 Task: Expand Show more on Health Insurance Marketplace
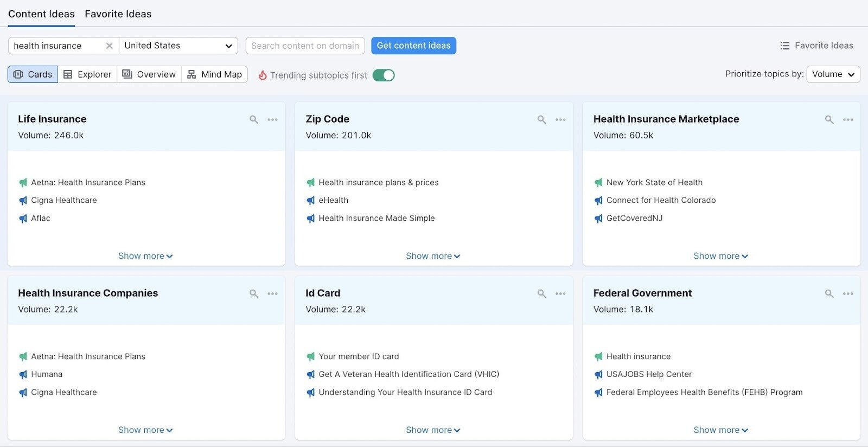coord(721,256)
